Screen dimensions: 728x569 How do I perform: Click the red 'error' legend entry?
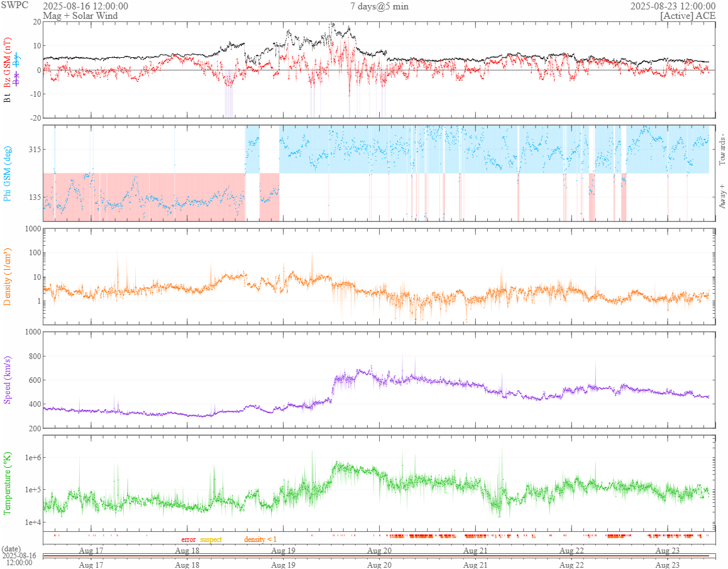[189, 539]
